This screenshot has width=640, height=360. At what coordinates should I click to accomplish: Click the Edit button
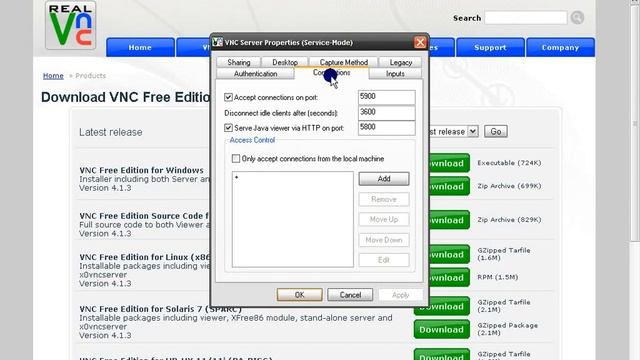coord(384,260)
